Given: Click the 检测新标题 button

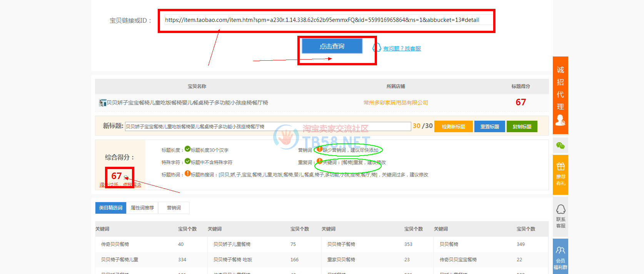Looking at the screenshot, I should (x=453, y=126).
